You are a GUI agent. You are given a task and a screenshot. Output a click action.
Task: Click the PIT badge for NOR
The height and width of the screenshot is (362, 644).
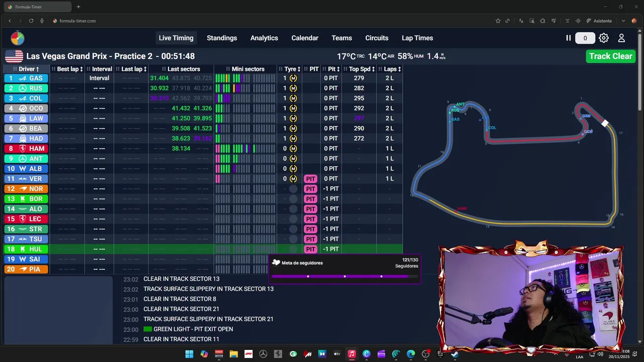(310, 189)
